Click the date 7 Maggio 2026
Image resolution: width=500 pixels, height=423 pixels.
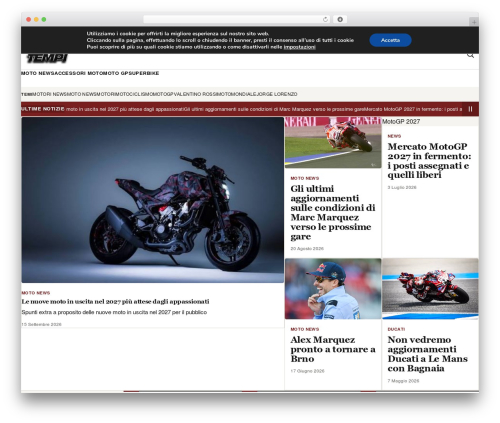[x=403, y=381]
